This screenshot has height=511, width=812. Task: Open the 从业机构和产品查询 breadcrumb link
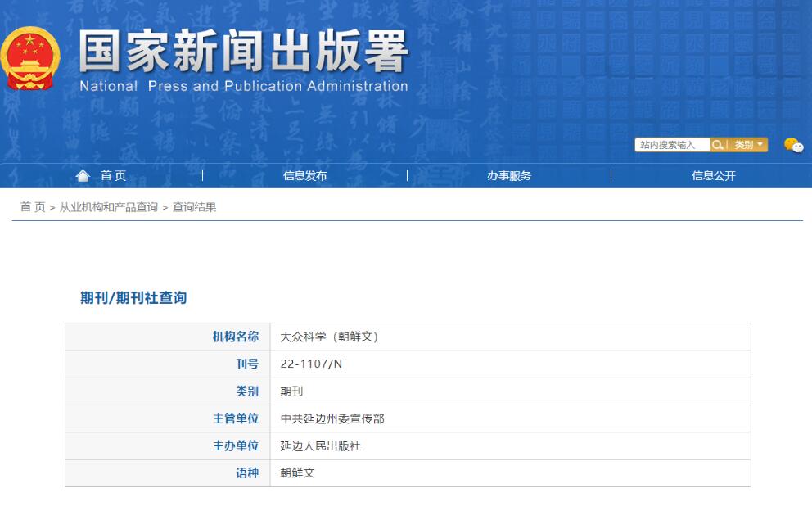107,207
